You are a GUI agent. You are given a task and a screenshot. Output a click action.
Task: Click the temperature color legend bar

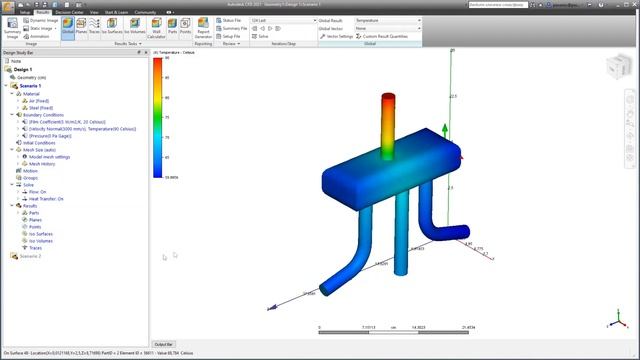click(158, 118)
